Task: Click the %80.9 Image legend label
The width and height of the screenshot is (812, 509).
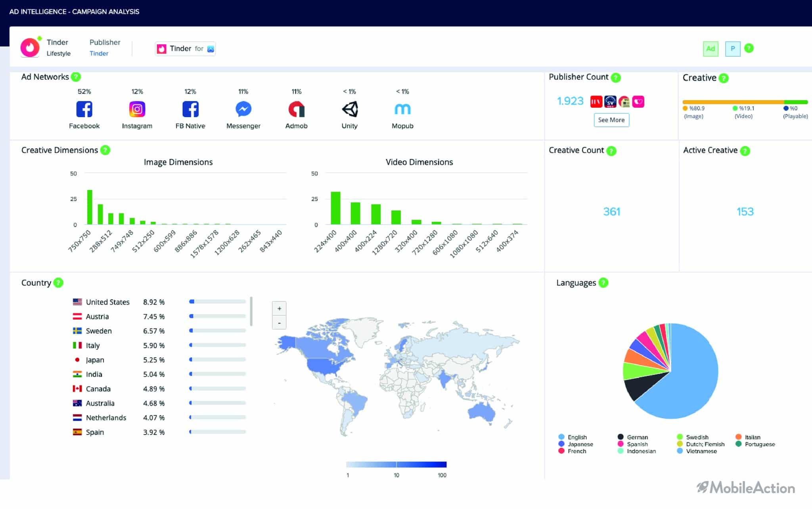Action: (x=693, y=112)
